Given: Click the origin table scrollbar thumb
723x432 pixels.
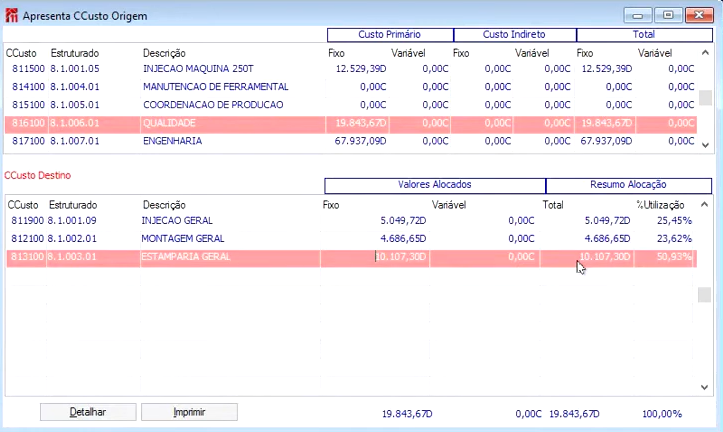Looking at the screenshot, I should [x=705, y=98].
